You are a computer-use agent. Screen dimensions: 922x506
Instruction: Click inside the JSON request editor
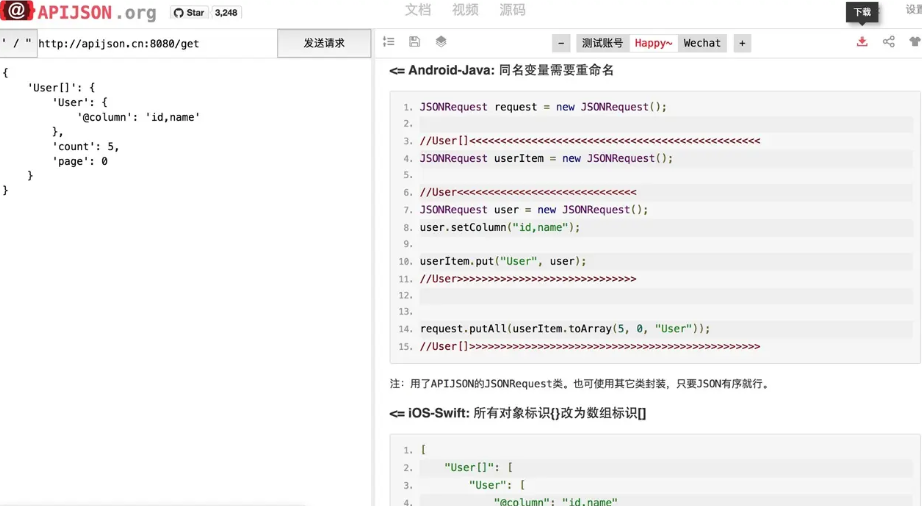(x=185, y=282)
